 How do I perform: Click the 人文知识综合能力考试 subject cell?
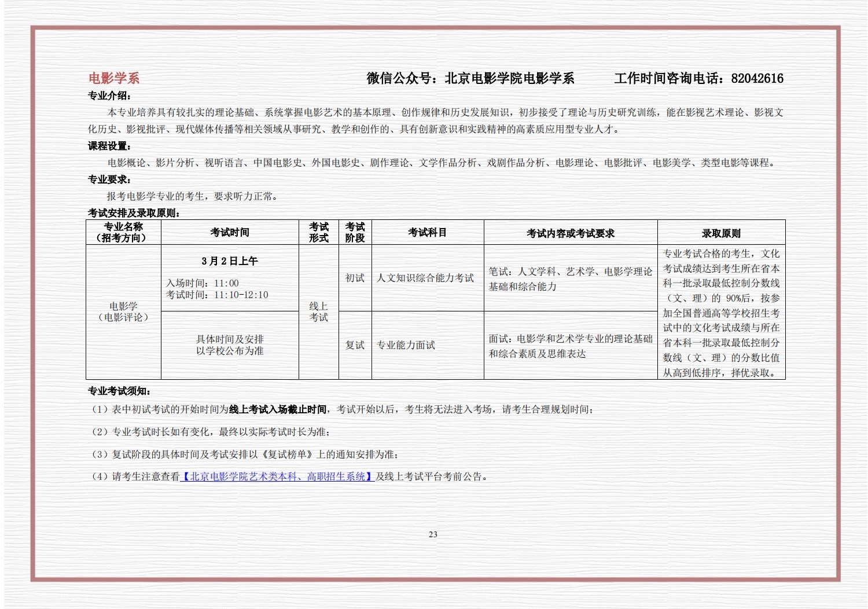(x=425, y=278)
